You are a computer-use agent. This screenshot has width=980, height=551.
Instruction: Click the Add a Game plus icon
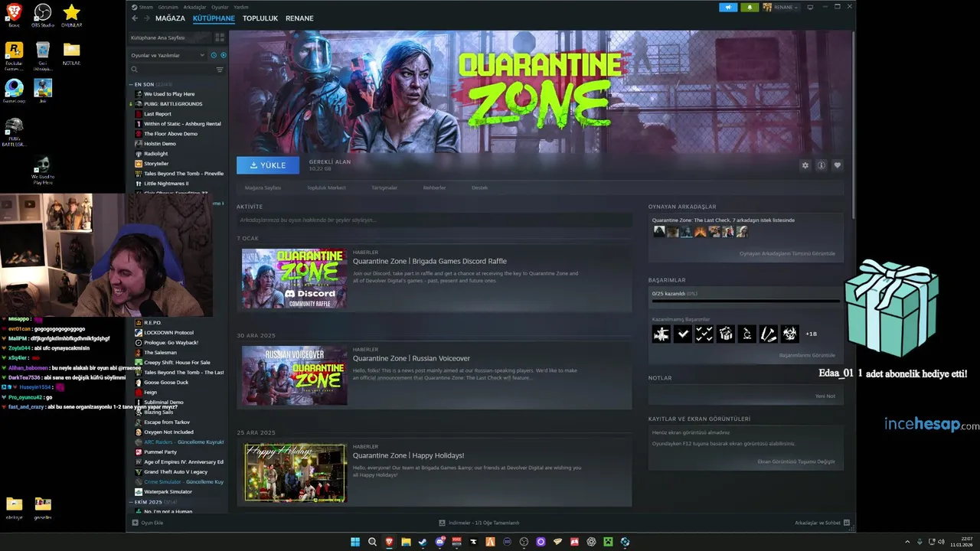[136, 523]
